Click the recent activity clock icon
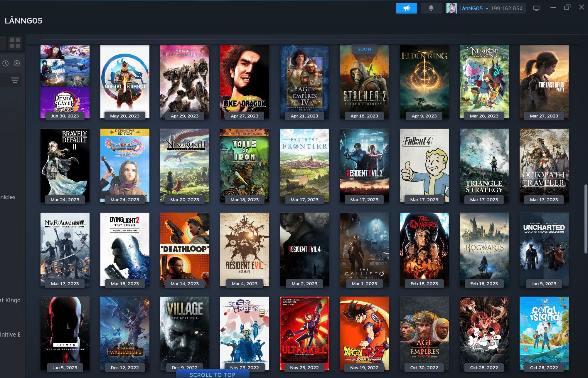The width and height of the screenshot is (588, 378). click(6, 63)
